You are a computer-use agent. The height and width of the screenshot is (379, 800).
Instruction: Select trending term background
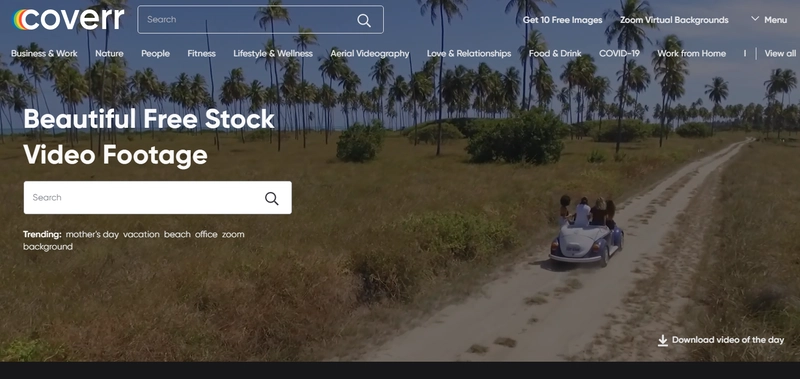(x=48, y=247)
